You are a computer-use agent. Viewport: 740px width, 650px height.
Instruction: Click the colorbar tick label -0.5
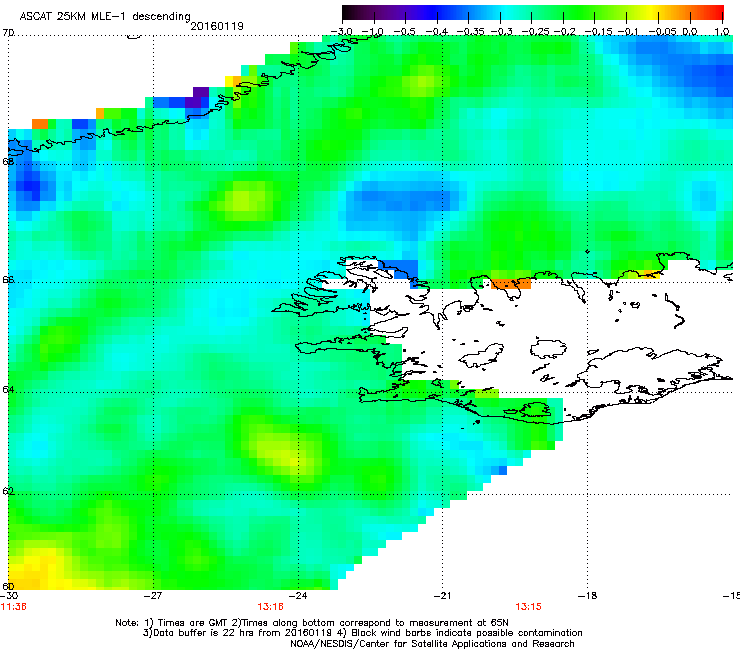[404, 32]
